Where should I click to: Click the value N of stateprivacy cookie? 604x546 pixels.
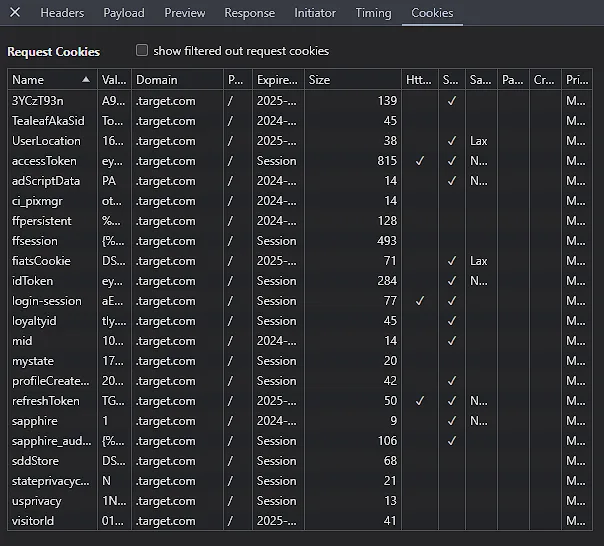[106, 481]
